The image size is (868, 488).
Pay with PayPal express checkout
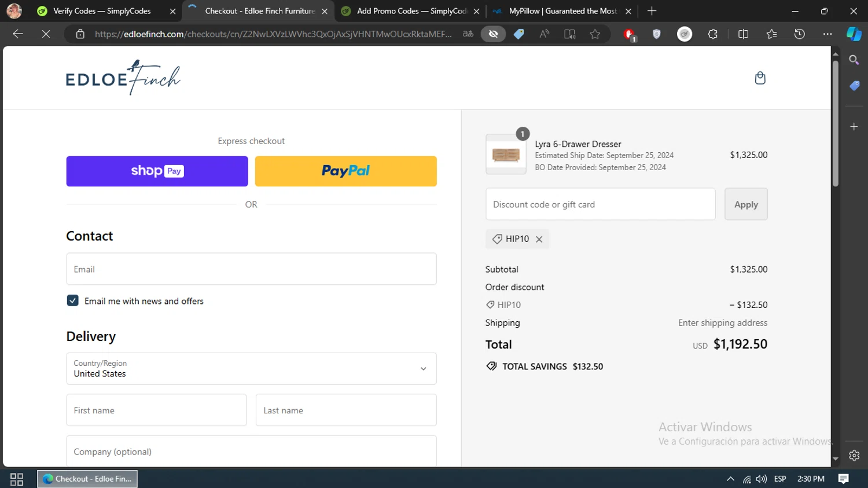[x=346, y=171]
